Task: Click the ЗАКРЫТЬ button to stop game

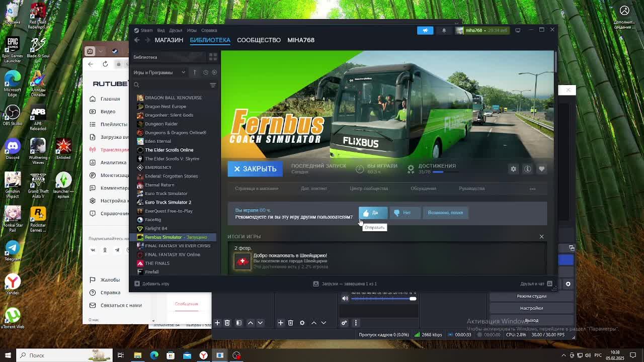Action: pyautogui.click(x=255, y=169)
